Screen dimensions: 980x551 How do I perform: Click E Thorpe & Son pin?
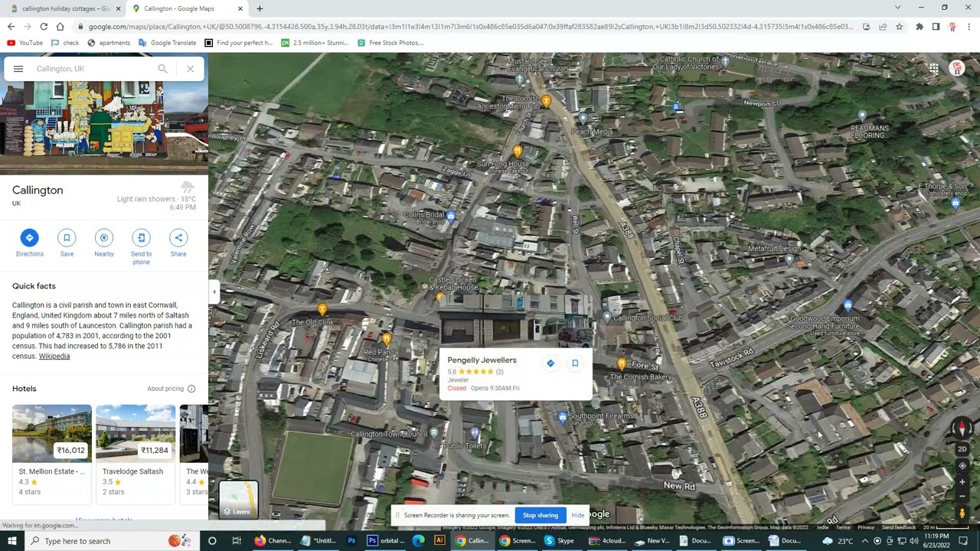(955, 204)
